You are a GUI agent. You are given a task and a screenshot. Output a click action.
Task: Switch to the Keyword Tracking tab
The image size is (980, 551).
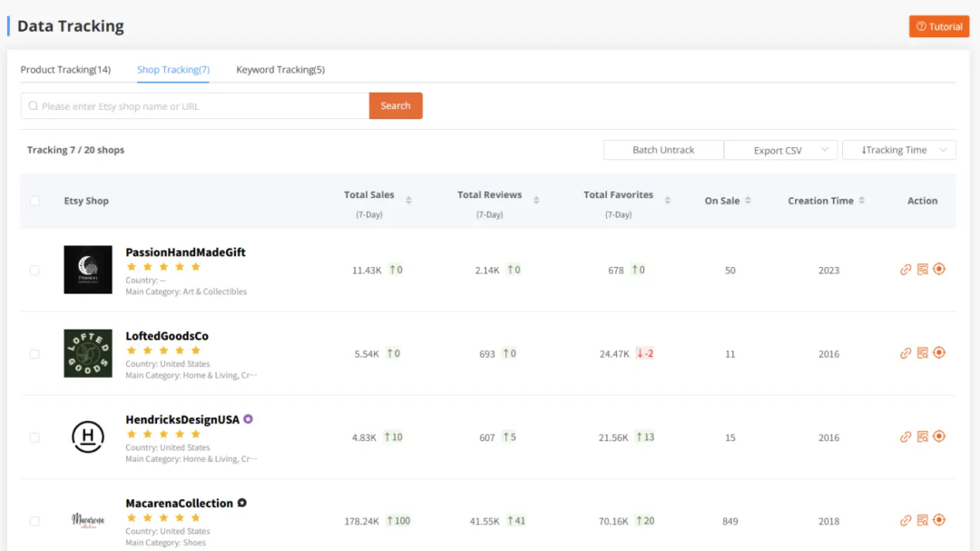point(280,70)
